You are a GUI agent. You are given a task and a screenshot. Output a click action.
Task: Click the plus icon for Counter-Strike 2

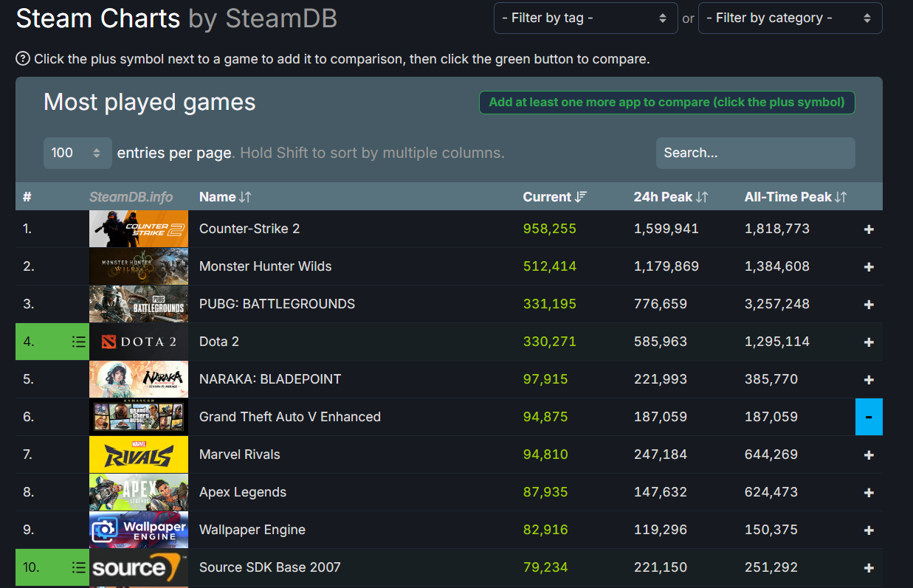869,229
